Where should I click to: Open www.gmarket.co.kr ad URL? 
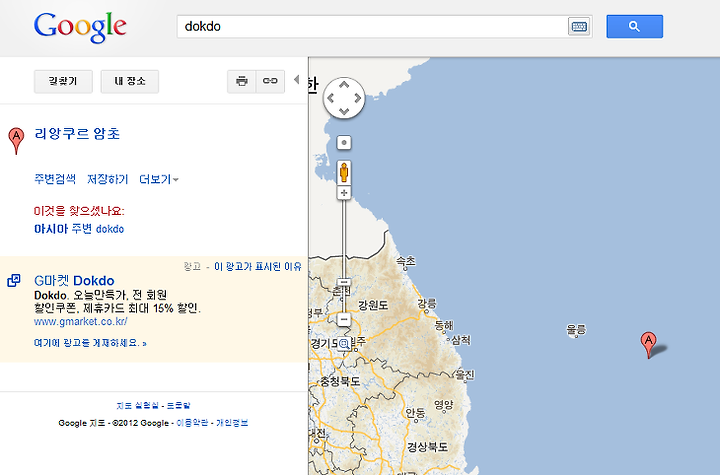[x=80, y=322]
